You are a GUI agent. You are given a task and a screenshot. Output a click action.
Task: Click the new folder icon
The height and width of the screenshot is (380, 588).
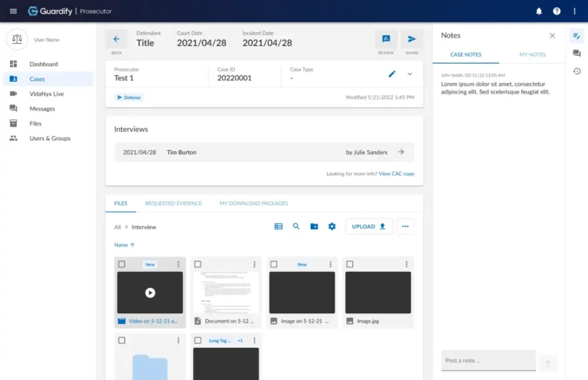click(x=314, y=226)
